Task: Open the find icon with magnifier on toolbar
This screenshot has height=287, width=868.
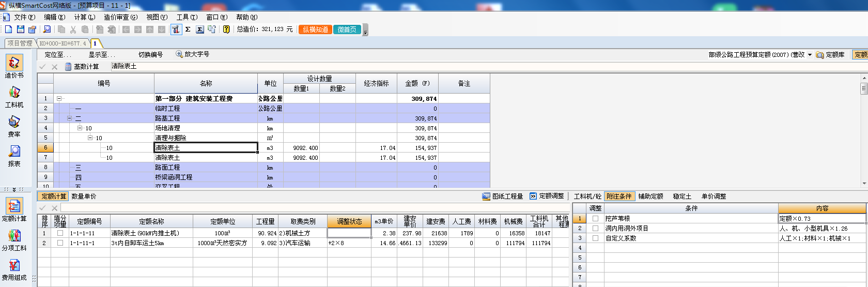Action: click(x=47, y=29)
